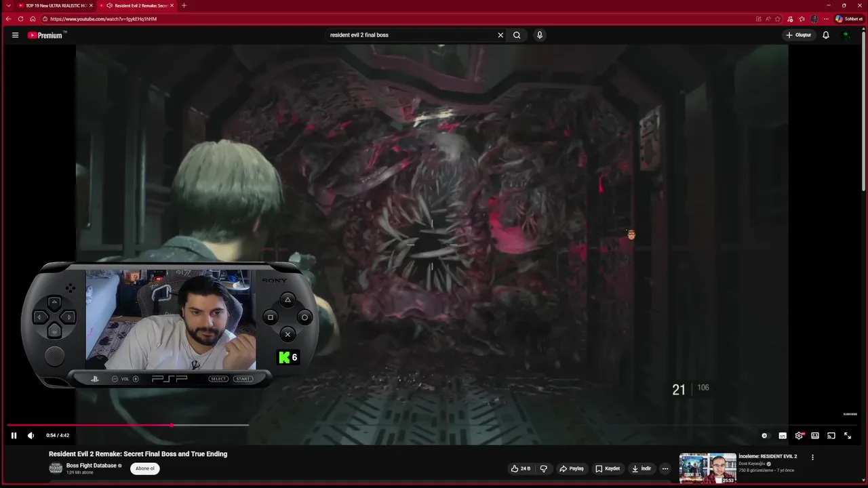Open the favorites list icon

(x=802, y=19)
